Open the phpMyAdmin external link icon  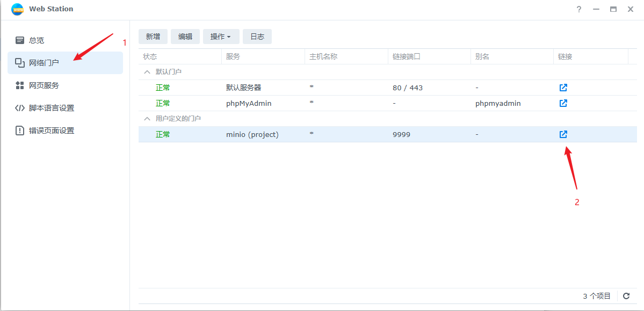(563, 103)
